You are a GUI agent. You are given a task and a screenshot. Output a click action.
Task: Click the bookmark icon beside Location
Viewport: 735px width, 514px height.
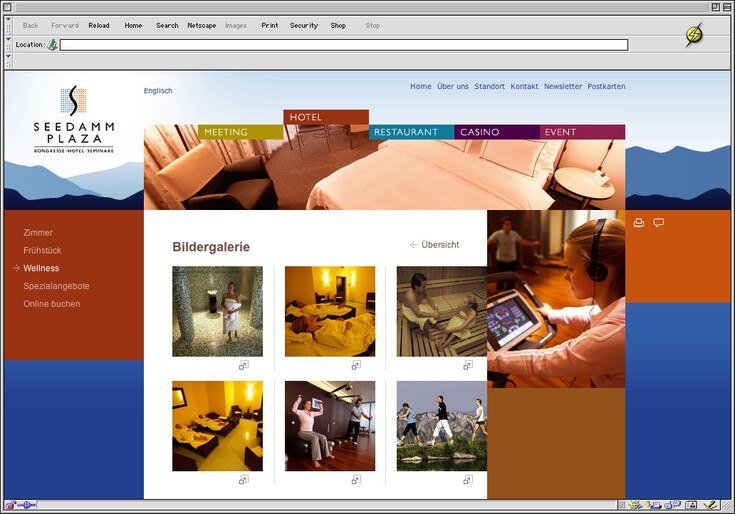[x=52, y=45]
